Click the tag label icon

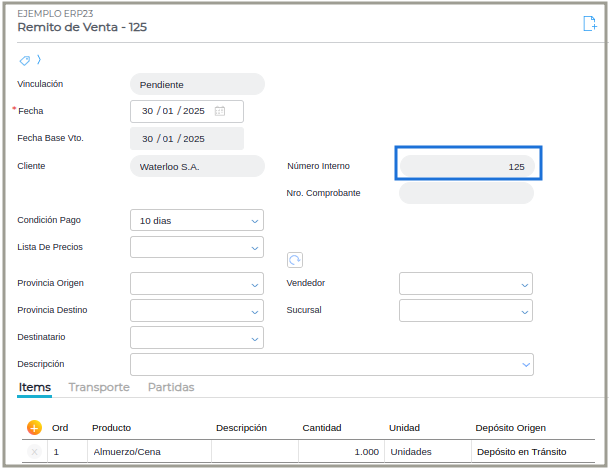point(25,60)
